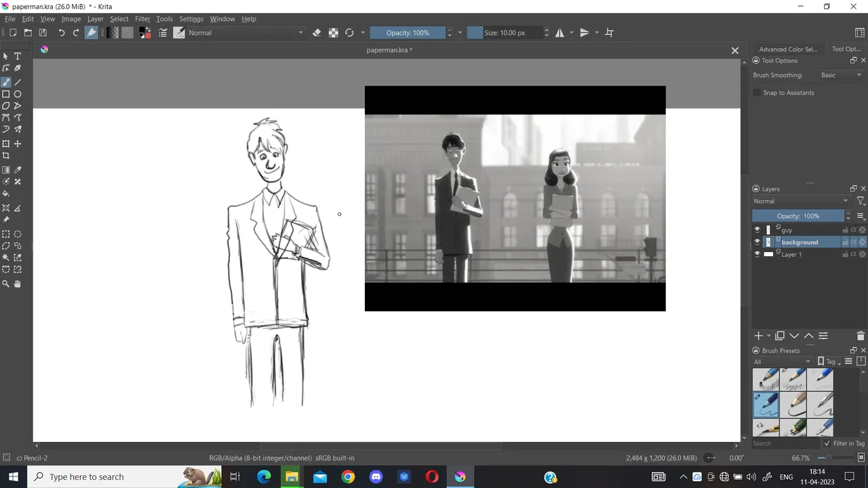Switch to Advanced Color Selector tab

[788, 49]
